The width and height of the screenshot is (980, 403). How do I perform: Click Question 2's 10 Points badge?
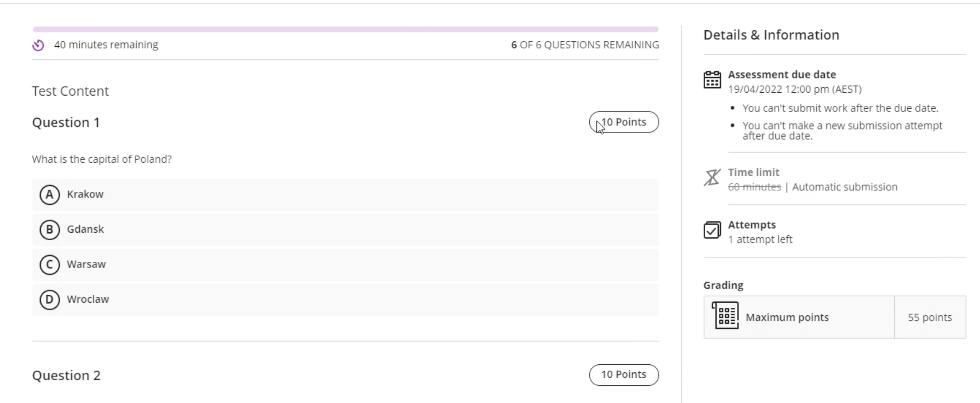point(624,375)
